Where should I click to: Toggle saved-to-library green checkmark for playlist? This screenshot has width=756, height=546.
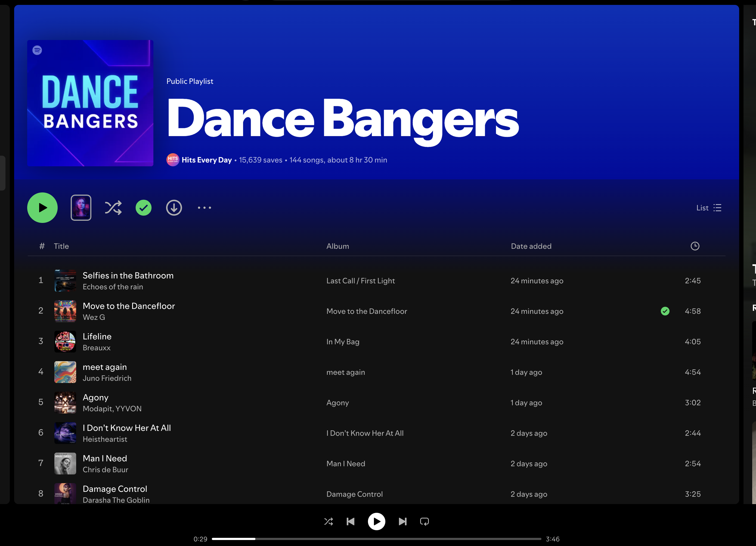[x=144, y=208]
